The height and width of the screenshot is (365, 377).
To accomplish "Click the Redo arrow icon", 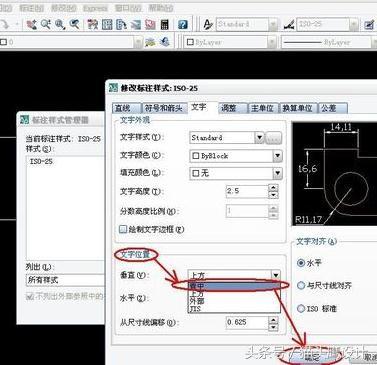I will (x=5, y=24).
